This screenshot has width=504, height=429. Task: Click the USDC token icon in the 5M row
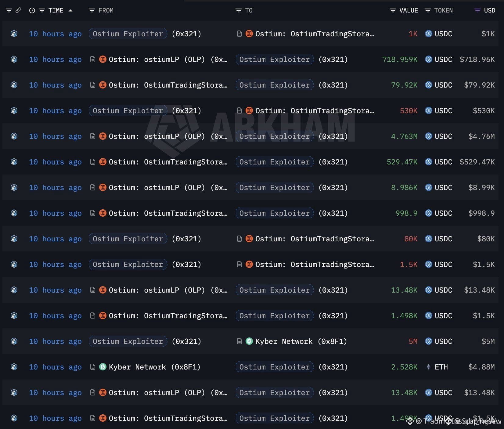[429, 341]
